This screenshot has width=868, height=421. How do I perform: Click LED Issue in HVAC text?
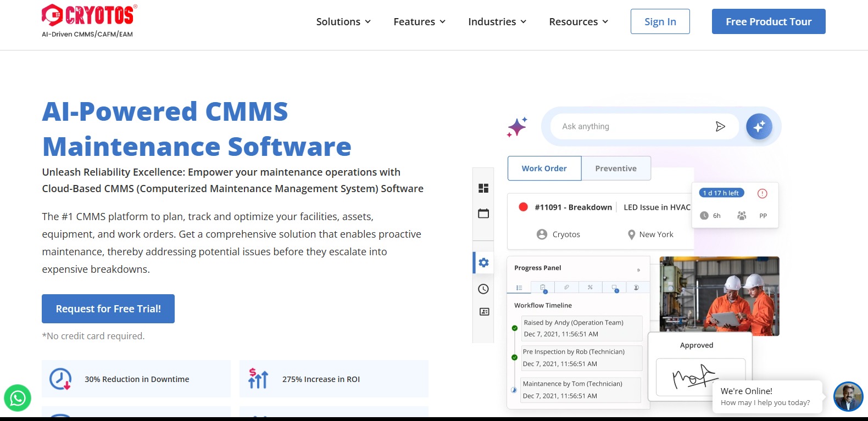pos(657,207)
